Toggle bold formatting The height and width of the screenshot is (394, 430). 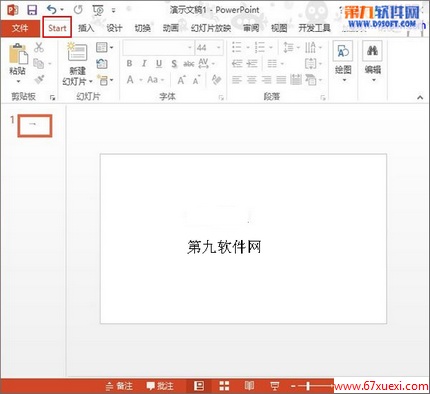tap(129, 63)
